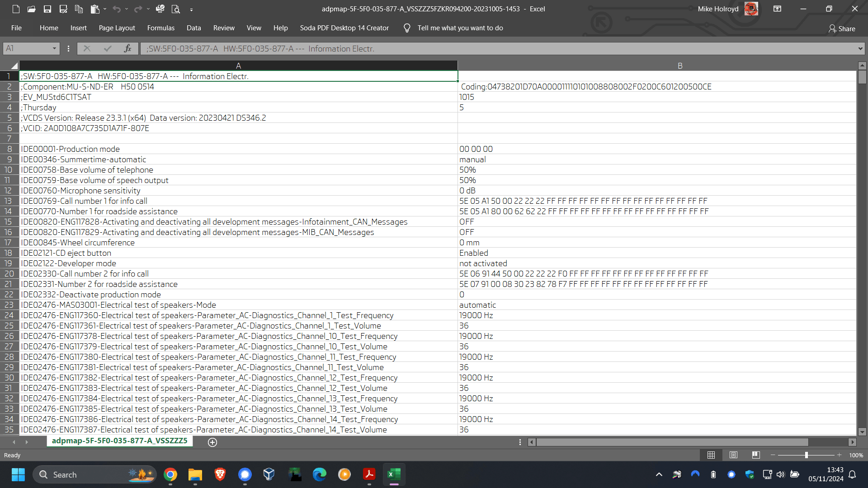
Task: Click the New blank workbook icon
Action: 16,9
